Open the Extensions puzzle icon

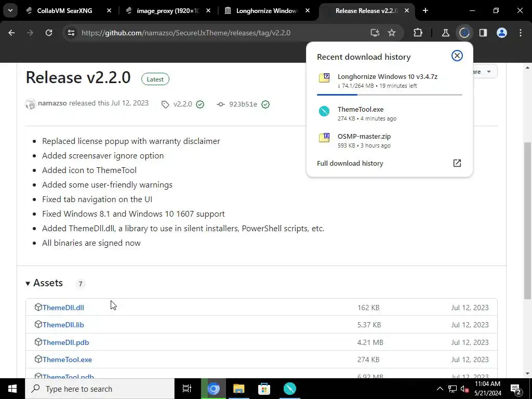418,33
